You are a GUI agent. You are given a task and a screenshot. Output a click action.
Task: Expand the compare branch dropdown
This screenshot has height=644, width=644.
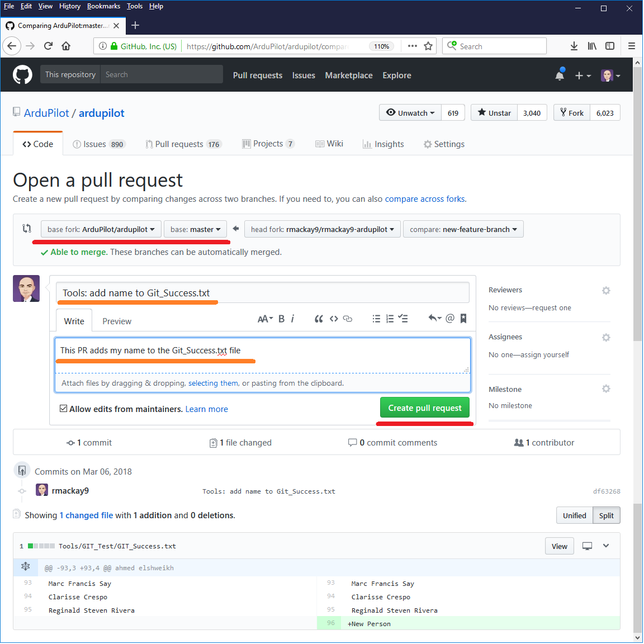(463, 229)
